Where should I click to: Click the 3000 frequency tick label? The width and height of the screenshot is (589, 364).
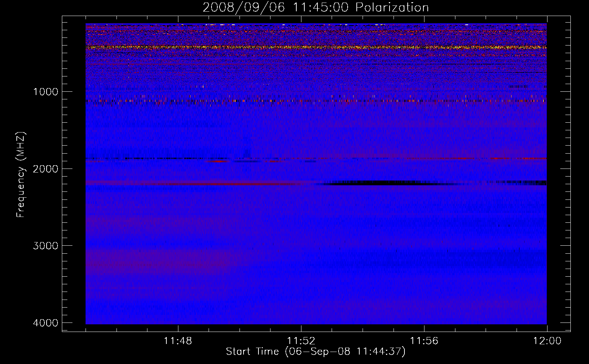(x=46, y=246)
